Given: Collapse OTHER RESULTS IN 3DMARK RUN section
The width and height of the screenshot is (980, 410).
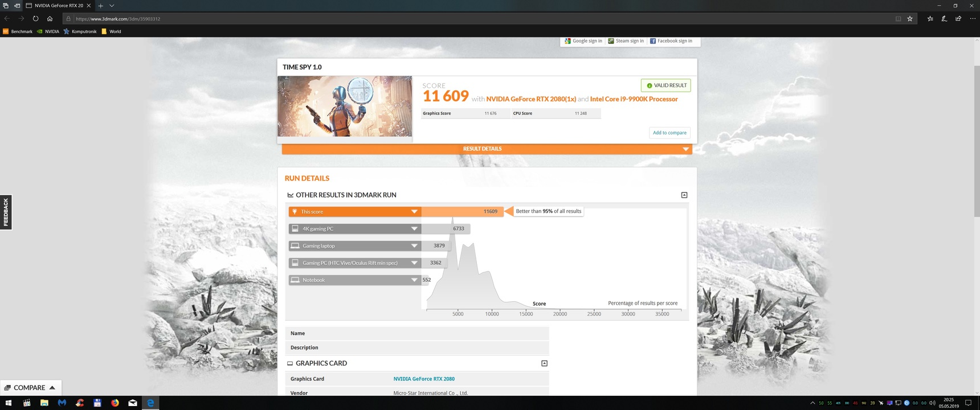Looking at the screenshot, I should (684, 195).
